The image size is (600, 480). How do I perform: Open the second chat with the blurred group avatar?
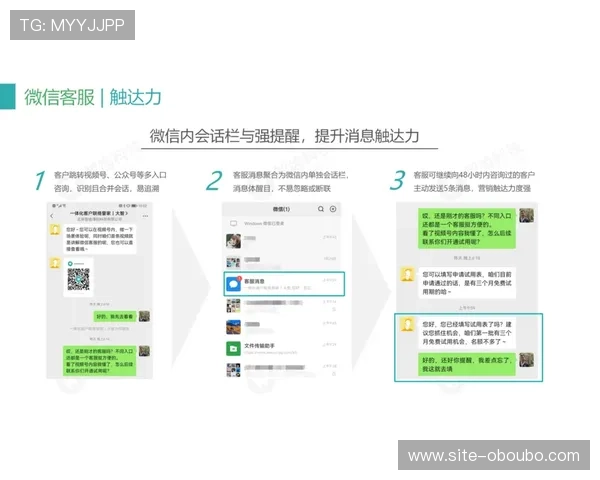[282, 262]
